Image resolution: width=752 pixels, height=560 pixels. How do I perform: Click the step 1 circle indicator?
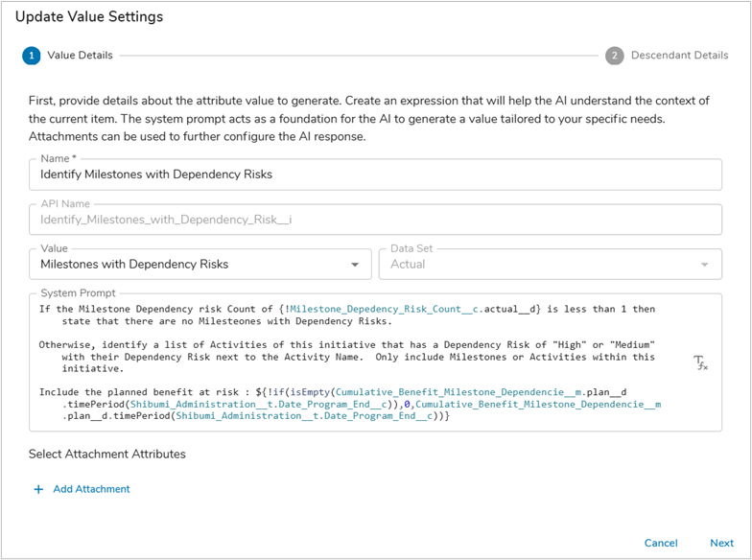[x=32, y=56]
